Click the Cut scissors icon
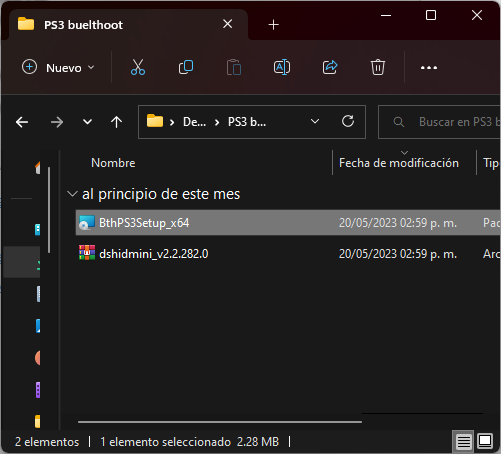Viewport: 501px width, 454px height. point(138,67)
